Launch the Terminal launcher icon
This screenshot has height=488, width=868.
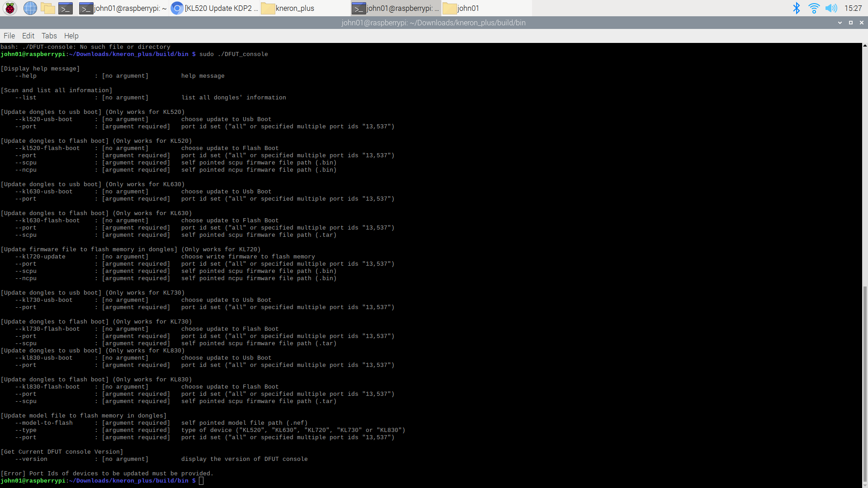click(66, 8)
